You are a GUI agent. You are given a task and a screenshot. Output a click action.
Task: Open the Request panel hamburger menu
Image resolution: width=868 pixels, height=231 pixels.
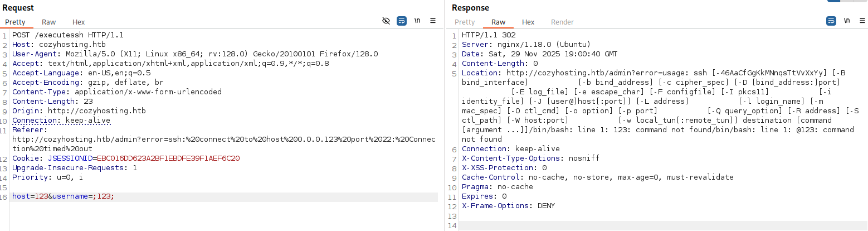pos(433,21)
